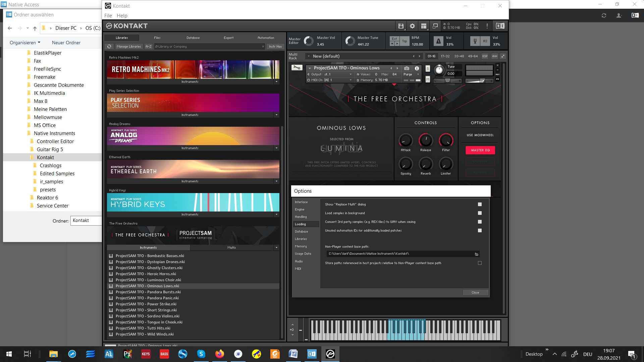This screenshot has height=362, width=644.
Task: Show the Multis tab of The Free Orchestra
Action: [x=232, y=248]
